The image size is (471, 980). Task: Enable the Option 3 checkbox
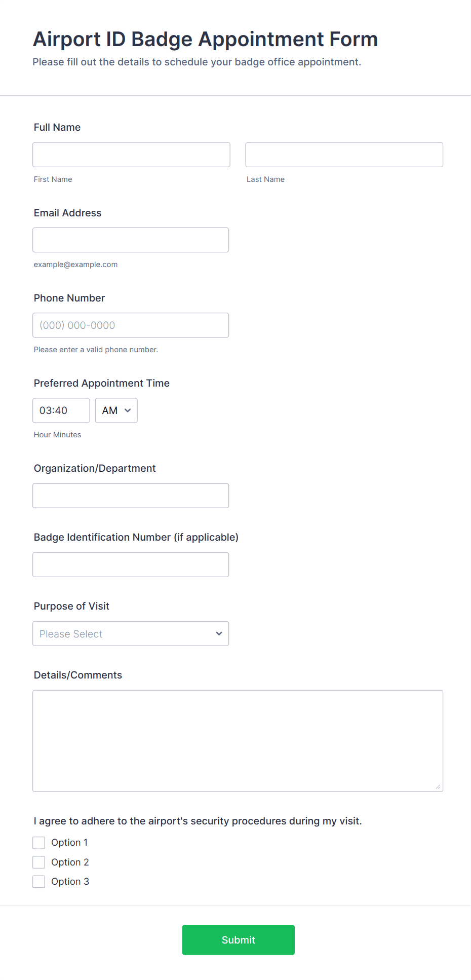click(x=39, y=882)
